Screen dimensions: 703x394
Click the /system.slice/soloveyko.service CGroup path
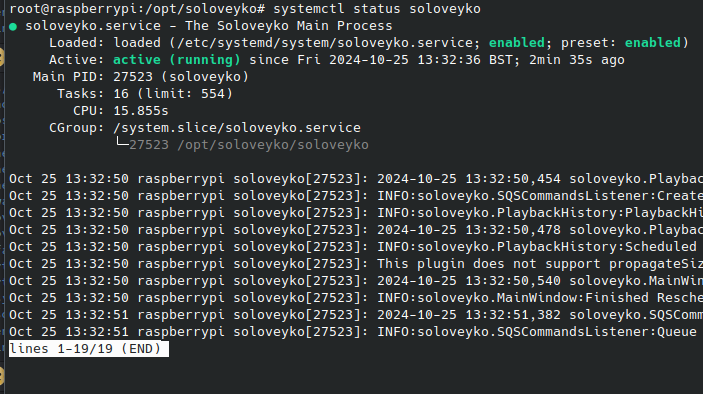click(237, 128)
